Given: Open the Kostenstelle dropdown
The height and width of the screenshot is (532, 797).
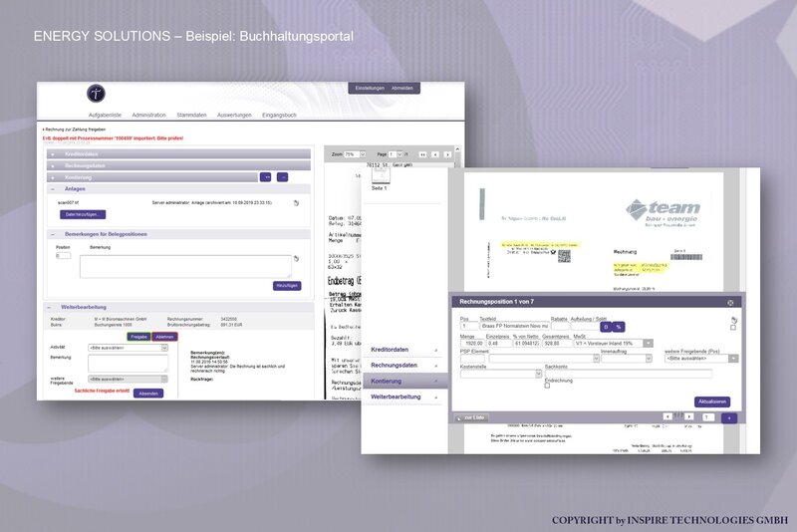Looking at the screenshot, I should 538,374.
